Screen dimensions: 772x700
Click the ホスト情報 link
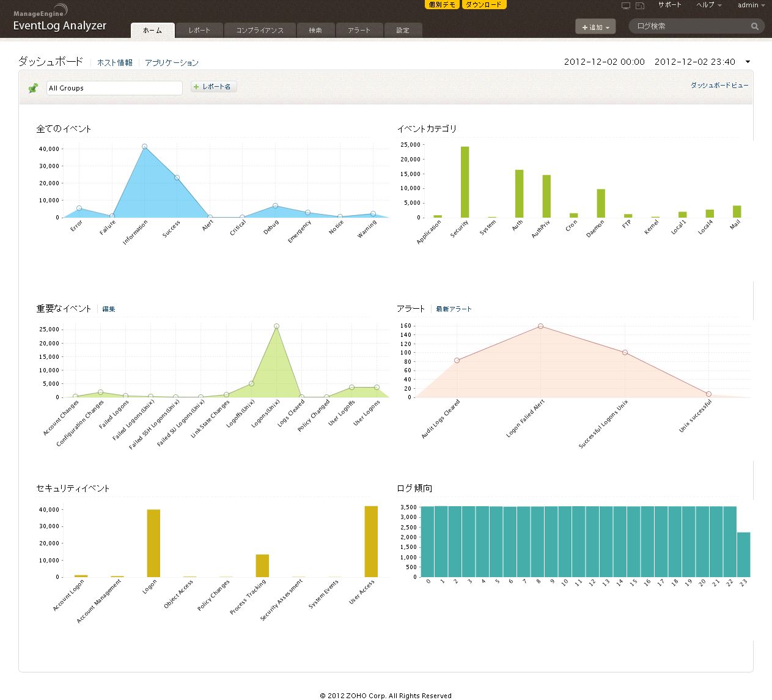coord(114,63)
